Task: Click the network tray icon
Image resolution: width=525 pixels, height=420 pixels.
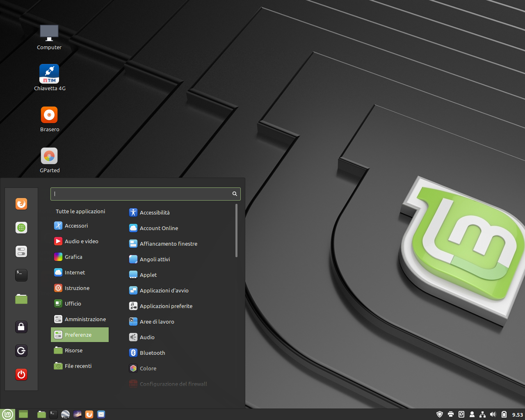Action: pyautogui.click(x=482, y=414)
